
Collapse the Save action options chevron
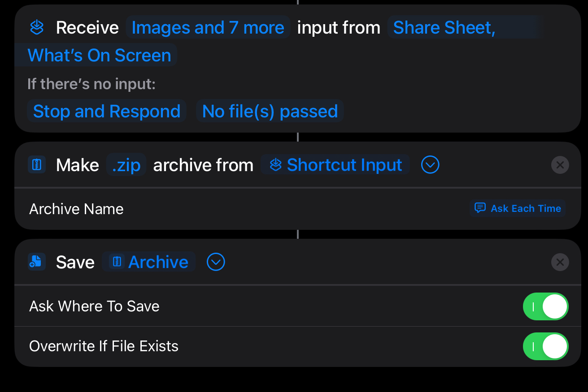point(216,262)
